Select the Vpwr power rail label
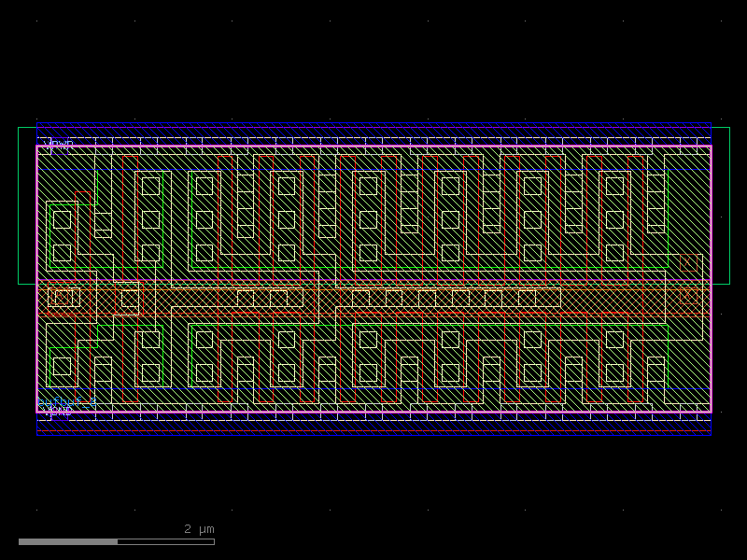 [58, 145]
